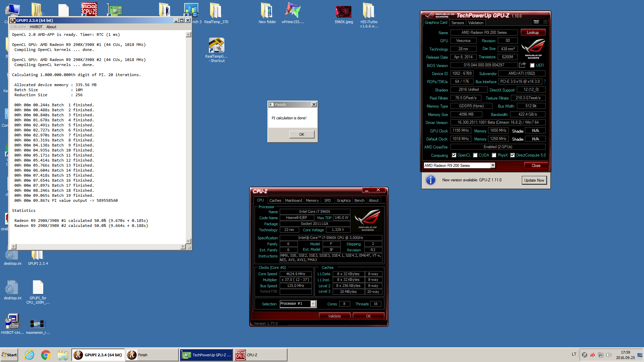Viewport: 644px width, 362px height.
Task: Toggle the OpenCL checkbox
Action: point(454,155)
